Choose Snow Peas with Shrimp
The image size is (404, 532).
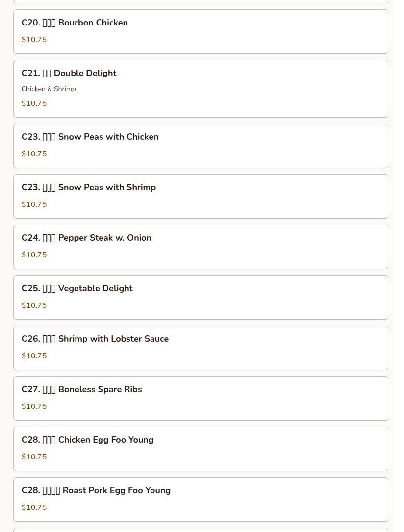[x=201, y=197]
